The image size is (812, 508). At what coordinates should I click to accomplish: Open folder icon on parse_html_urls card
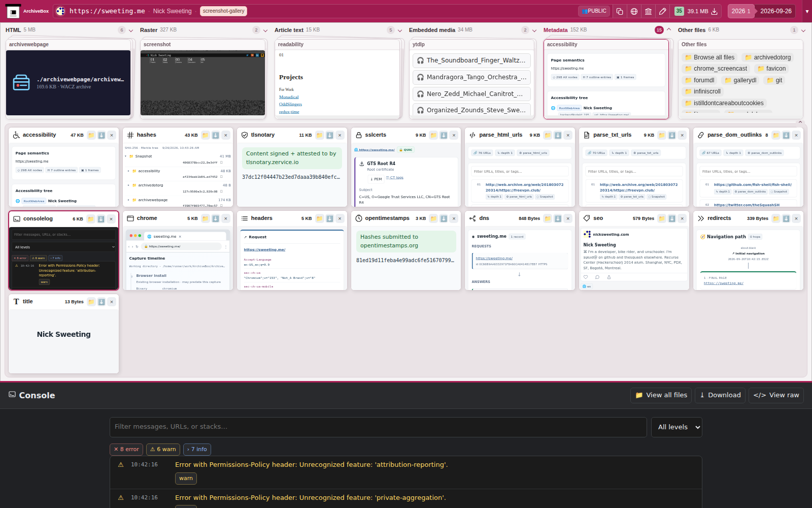(x=548, y=135)
